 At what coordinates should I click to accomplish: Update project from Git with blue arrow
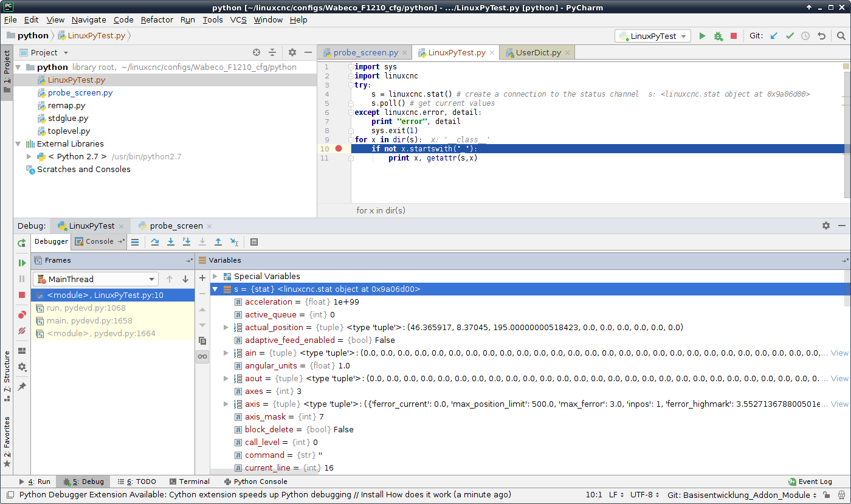tap(774, 36)
